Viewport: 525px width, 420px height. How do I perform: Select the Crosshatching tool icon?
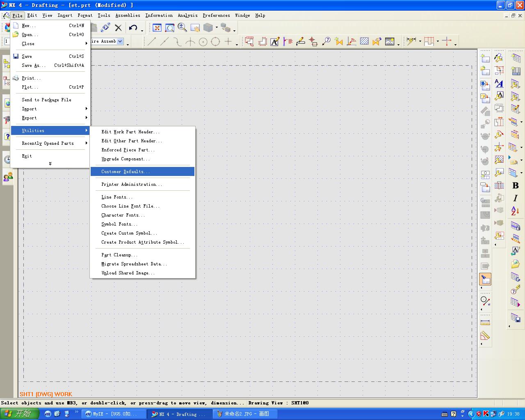(x=364, y=41)
